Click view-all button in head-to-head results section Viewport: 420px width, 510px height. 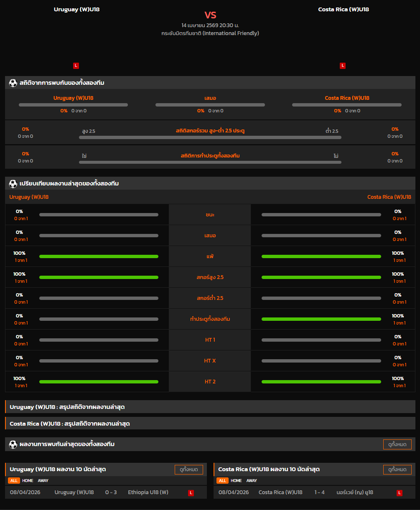tap(397, 444)
